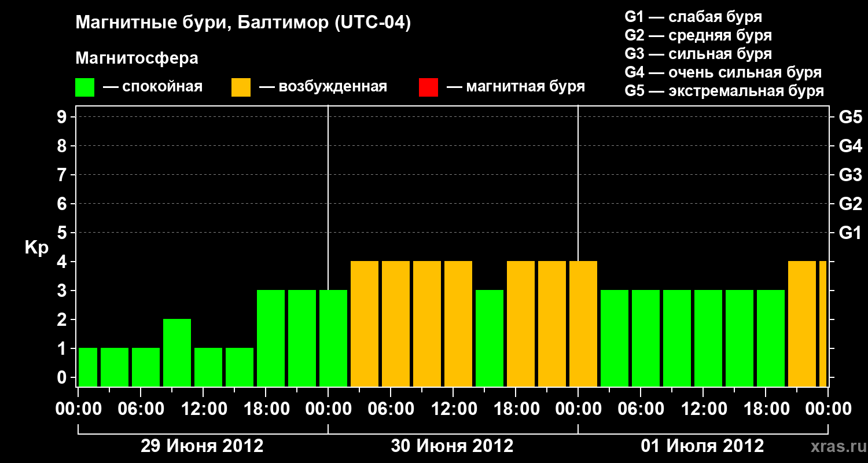Viewport: 868px width, 463px height.
Task: Click the 'G3 — сильная буря' description line
Action: point(698,54)
